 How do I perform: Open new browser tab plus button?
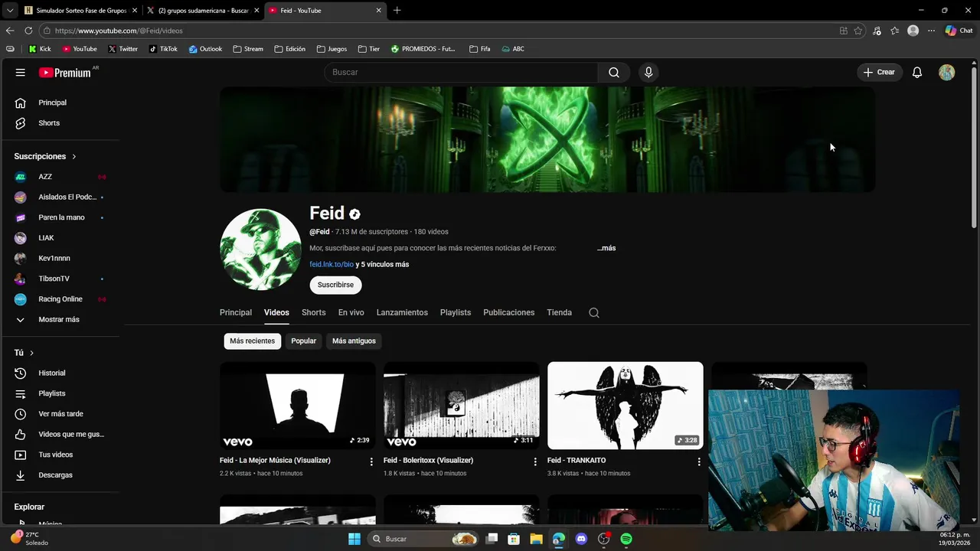tap(397, 11)
